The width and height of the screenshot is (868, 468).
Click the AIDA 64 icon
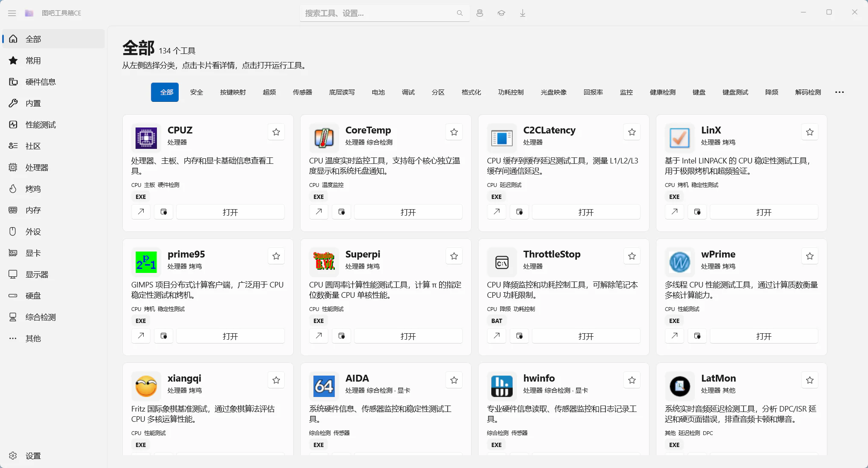coord(324,386)
